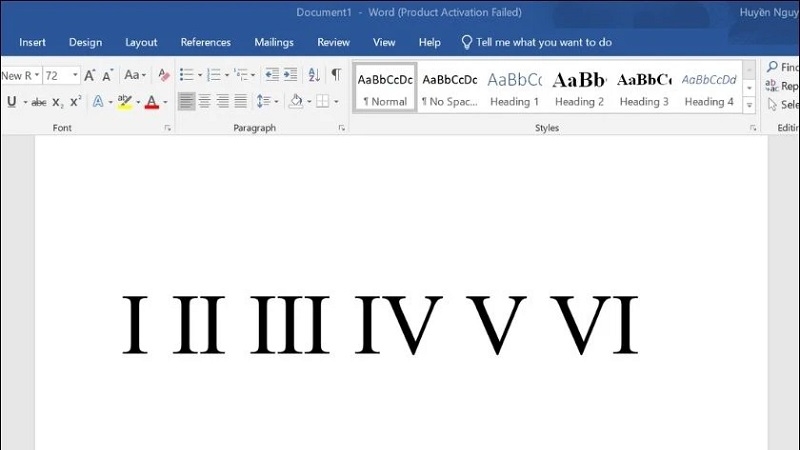Screen dimensions: 800x450
Task: Click the Increase Font Size icon
Action: coord(90,76)
